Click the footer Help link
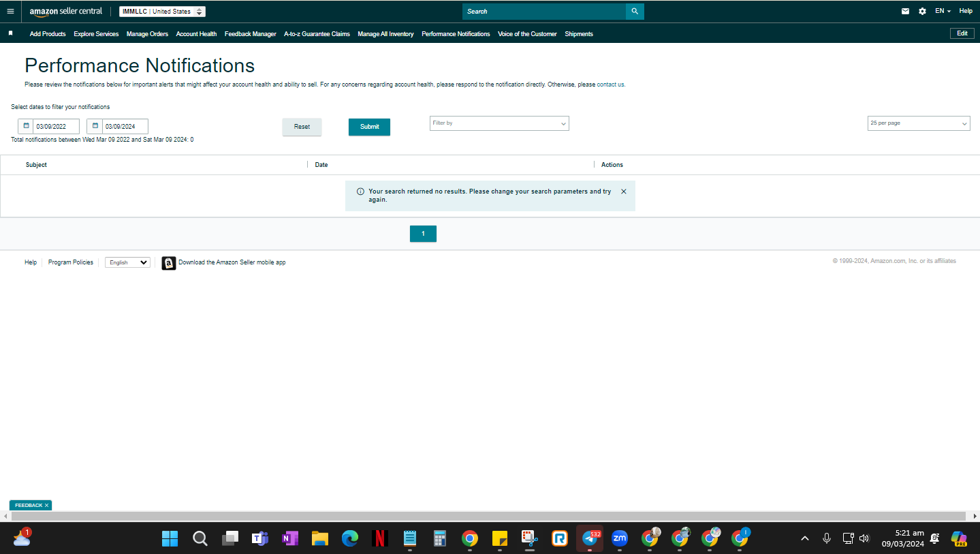980x554 pixels. coord(31,262)
